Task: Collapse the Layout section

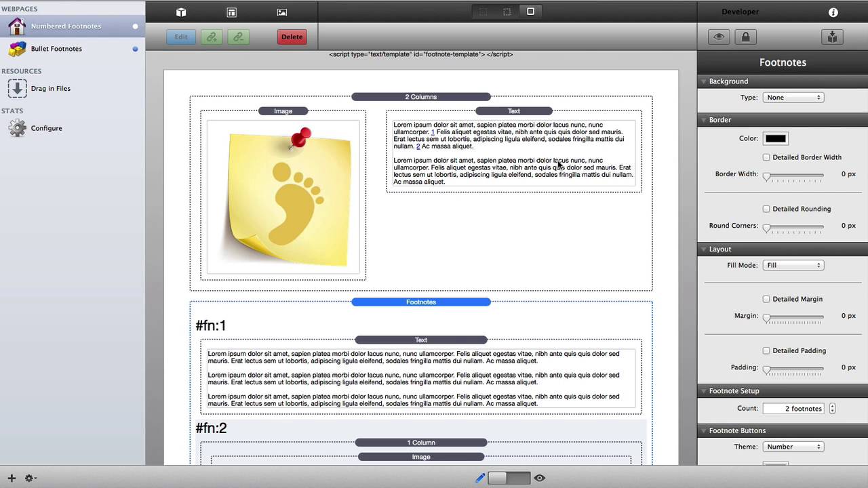Action: [703, 249]
